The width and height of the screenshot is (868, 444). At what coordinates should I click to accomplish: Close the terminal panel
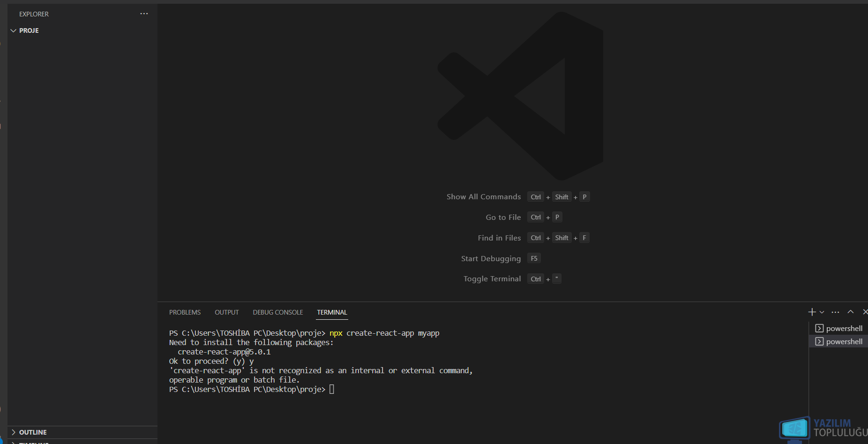(865, 312)
